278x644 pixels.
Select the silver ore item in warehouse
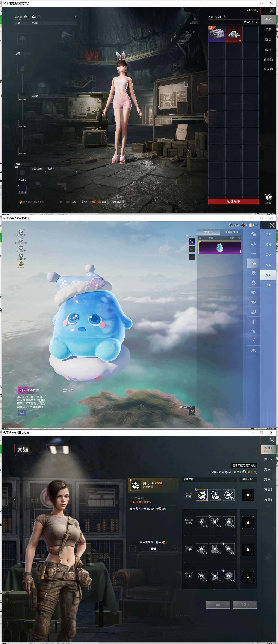coord(234,34)
